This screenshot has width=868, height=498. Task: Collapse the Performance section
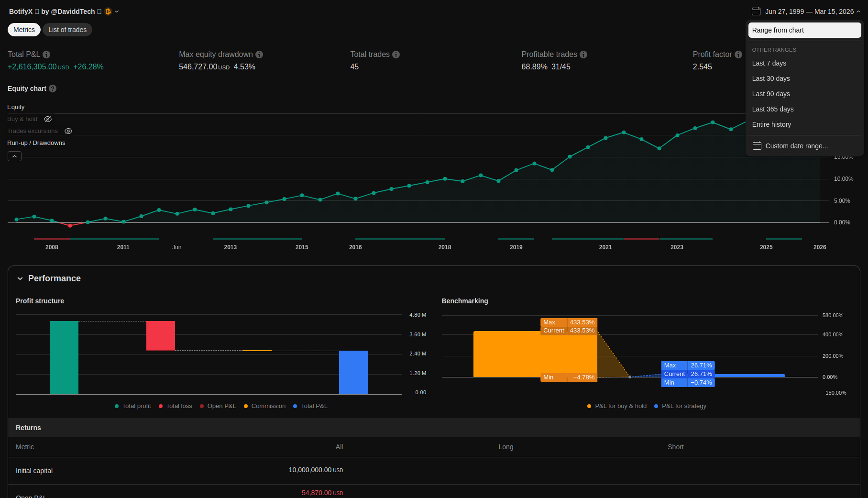click(x=20, y=278)
